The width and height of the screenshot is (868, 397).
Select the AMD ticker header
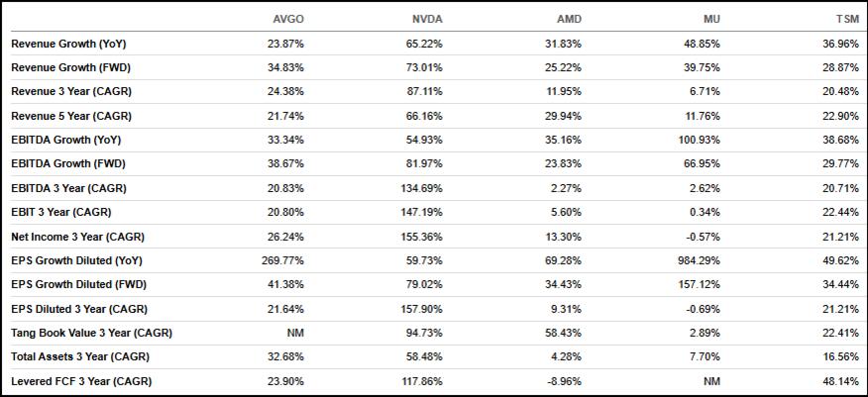pos(570,20)
